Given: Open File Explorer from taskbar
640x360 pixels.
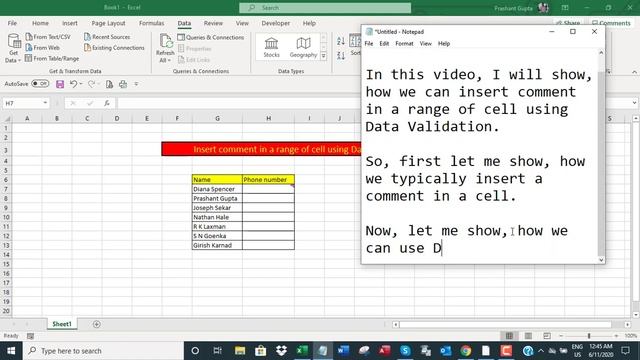Looking at the screenshot, I should (x=240, y=351).
